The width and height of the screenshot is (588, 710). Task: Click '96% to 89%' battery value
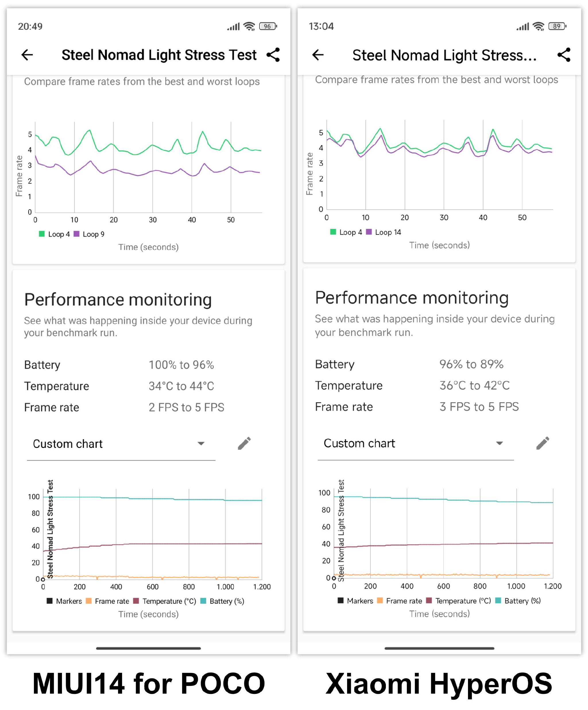coord(471,364)
